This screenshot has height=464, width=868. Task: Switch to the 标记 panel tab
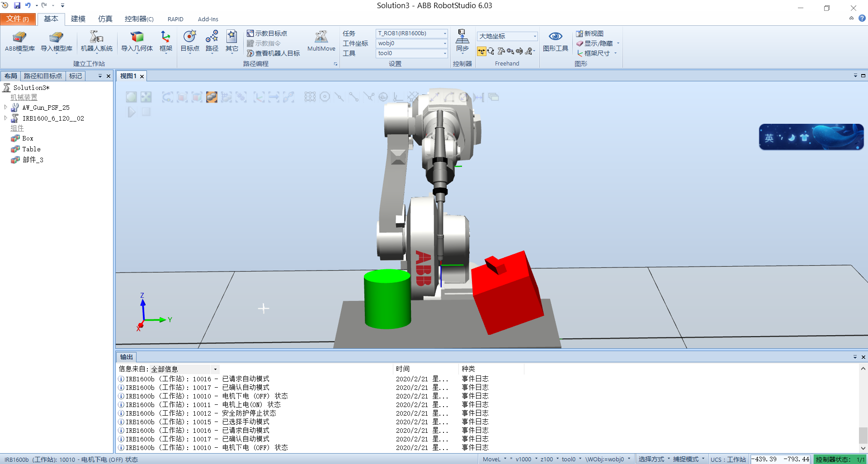[x=75, y=76]
